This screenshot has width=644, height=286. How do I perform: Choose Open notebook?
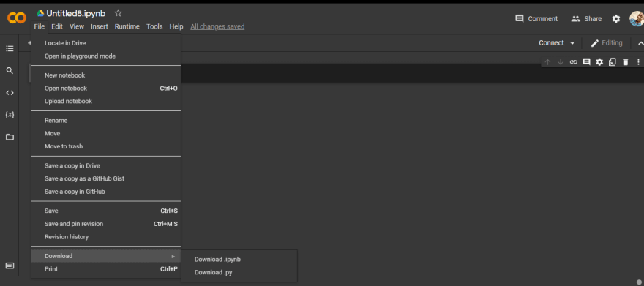pyautogui.click(x=106, y=89)
